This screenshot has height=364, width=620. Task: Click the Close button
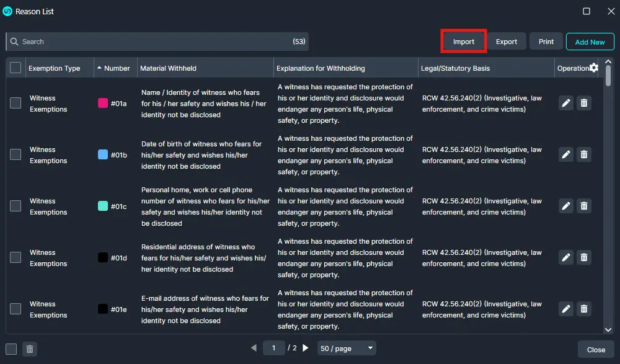(x=596, y=349)
